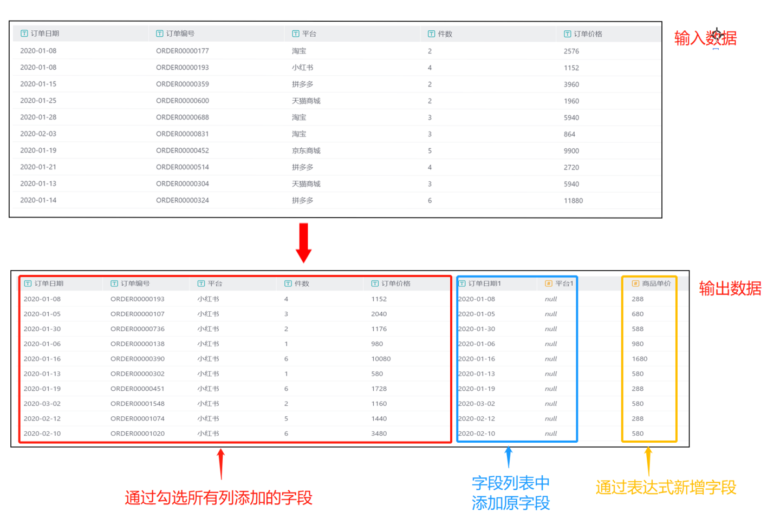Click the 11880 order price cell

point(573,201)
